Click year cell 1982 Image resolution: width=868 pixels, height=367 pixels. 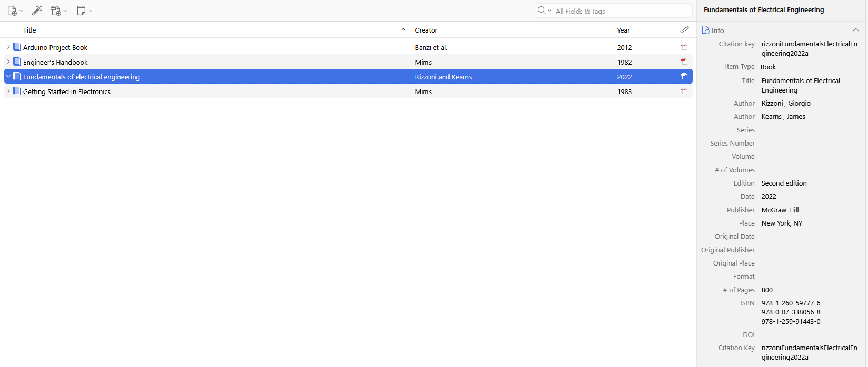point(624,62)
